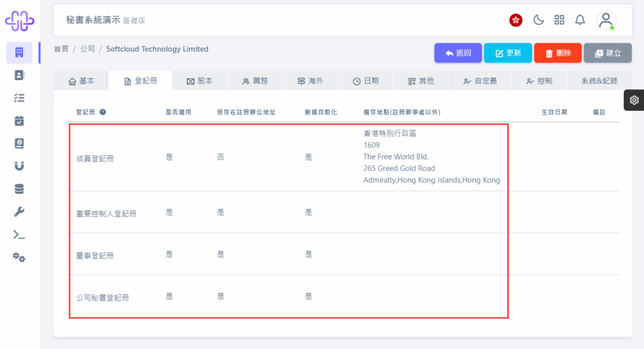
Task: Switch to the 股本 tab
Action: point(199,81)
